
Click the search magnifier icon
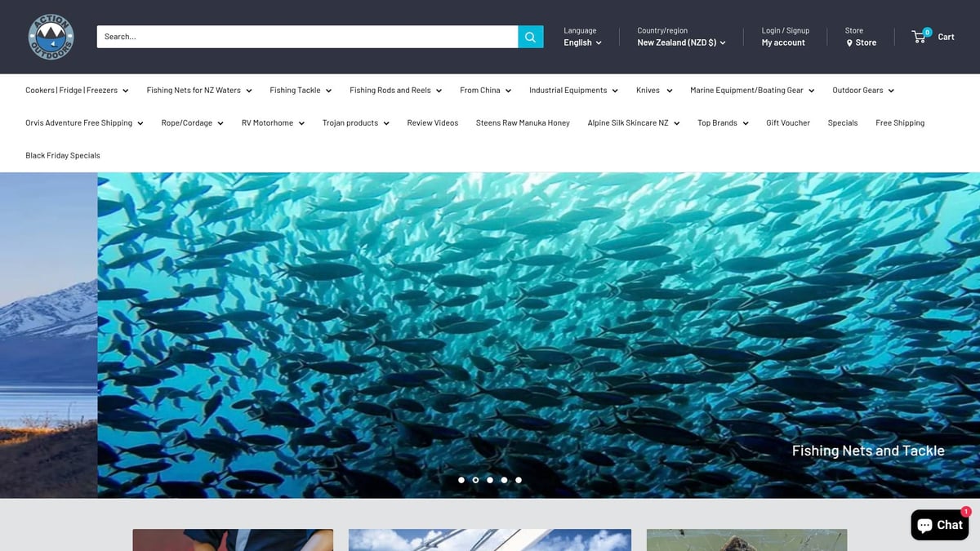coord(530,36)
